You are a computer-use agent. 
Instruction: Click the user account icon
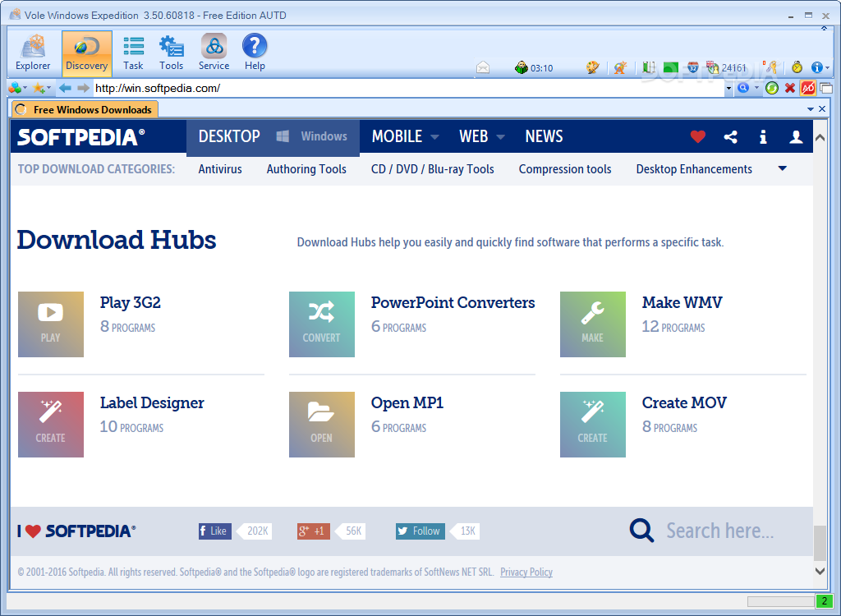[x=796, y=137]
